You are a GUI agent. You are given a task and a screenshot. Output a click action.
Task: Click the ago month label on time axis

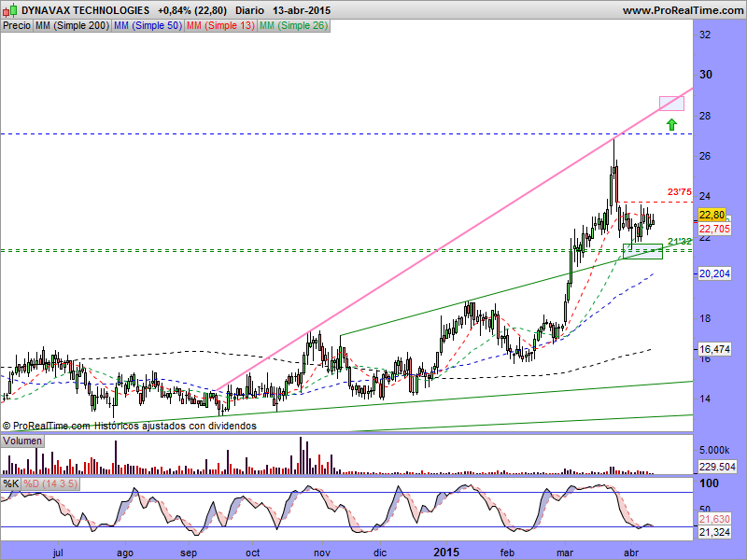tap(125, 553)
